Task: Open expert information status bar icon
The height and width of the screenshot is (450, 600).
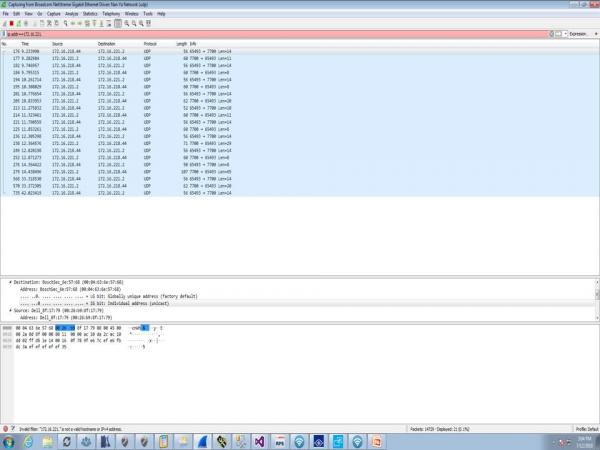Action: [5, 429]
